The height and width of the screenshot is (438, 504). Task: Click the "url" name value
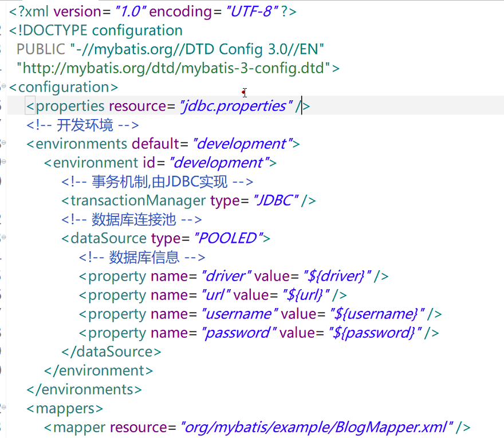point(216,295)
